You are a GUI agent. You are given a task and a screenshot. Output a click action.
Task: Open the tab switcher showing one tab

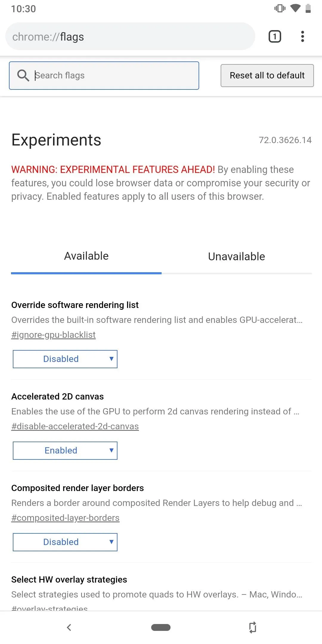(275, 37)
